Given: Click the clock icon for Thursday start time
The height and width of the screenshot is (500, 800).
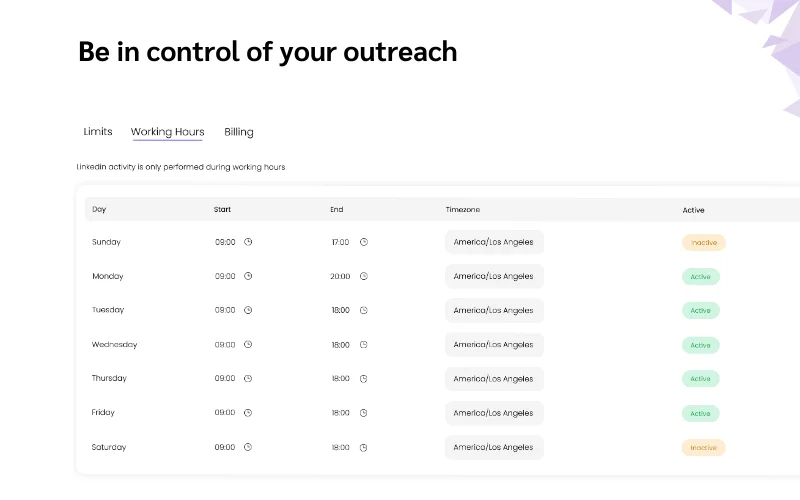Looking at the screenshot, I should [248, 379].
